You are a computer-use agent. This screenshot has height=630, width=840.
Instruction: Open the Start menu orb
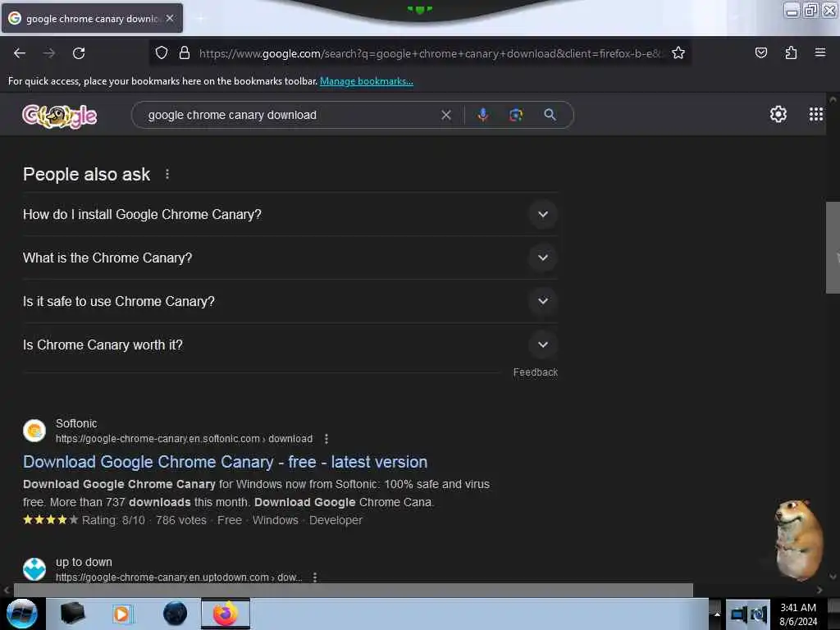pyautogui.click(x=22, y=614)
